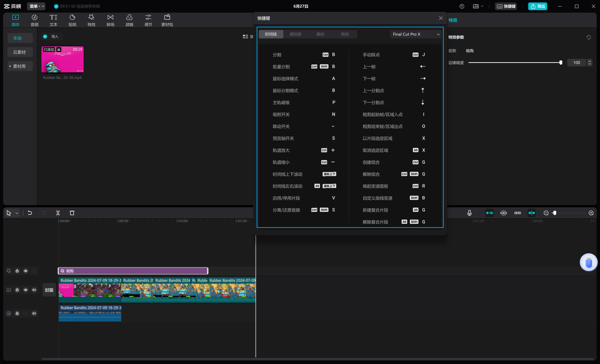Select the 其他 shortcuts tab
The image size is (600, 364).
coord(345,34)
